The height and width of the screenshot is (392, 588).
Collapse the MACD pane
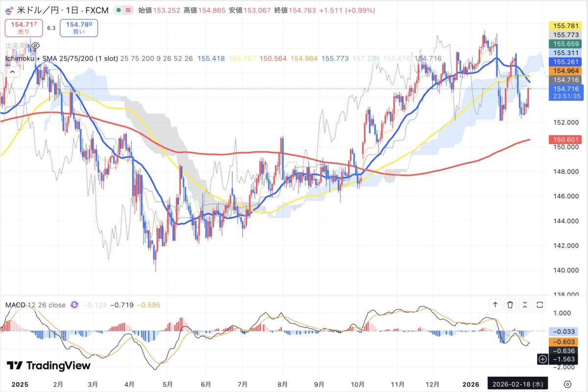pyautogui.click(x=525, y=305)
